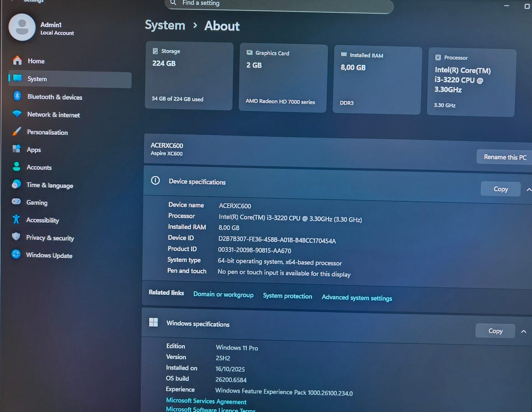Image resolution: width=532 pixels, height=412 pixels.
Task: Click the DDR3 label on RAM card
Action: pos(347,103)
